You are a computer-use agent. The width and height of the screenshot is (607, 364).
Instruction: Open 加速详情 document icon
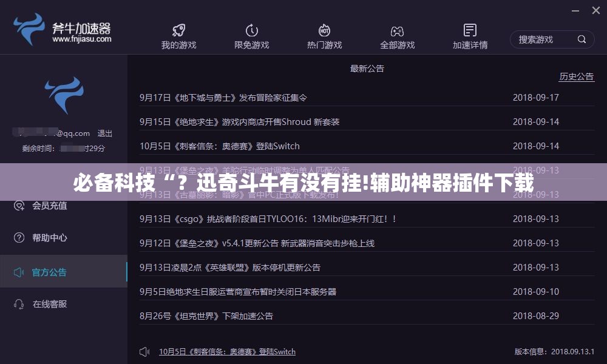click(x=470, y=30)
